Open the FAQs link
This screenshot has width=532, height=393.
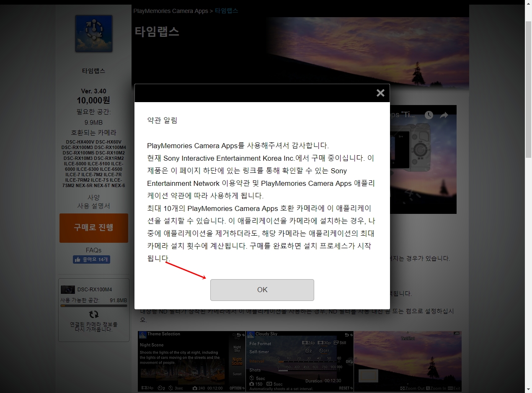(x=93, y=250)
